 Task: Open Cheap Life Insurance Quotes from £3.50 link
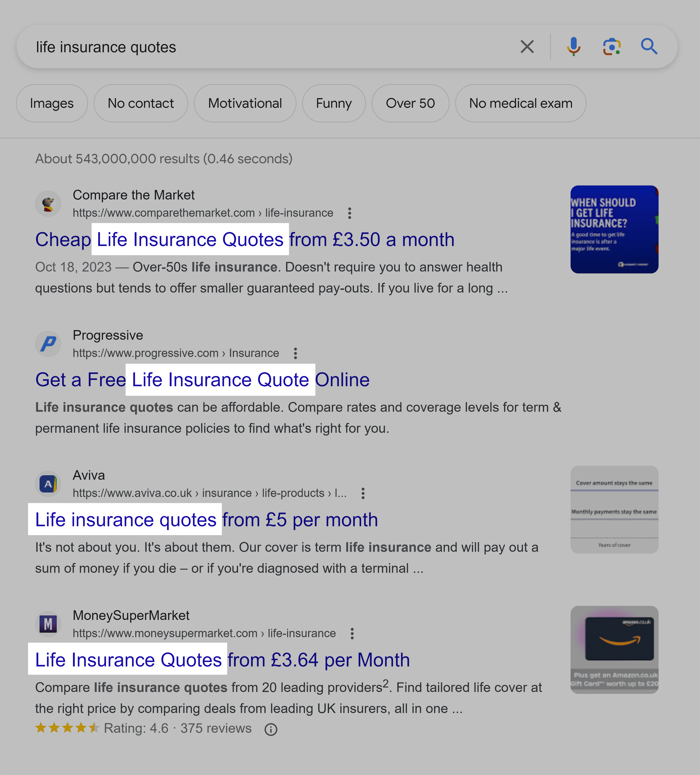point(245,240)
